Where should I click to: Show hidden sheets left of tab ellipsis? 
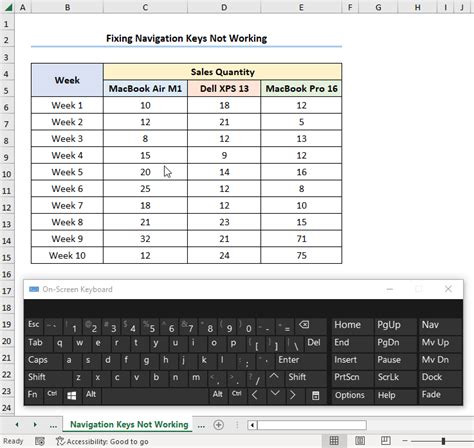click(53, 426)
